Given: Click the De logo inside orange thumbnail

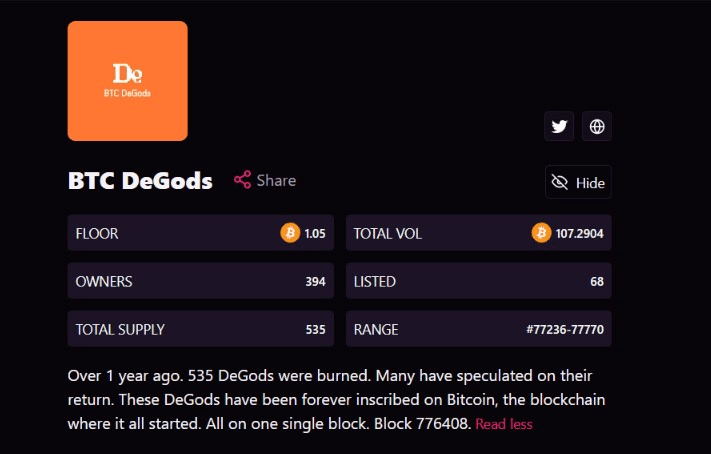Looking at the screenshot, I should (x=127, y=73).
